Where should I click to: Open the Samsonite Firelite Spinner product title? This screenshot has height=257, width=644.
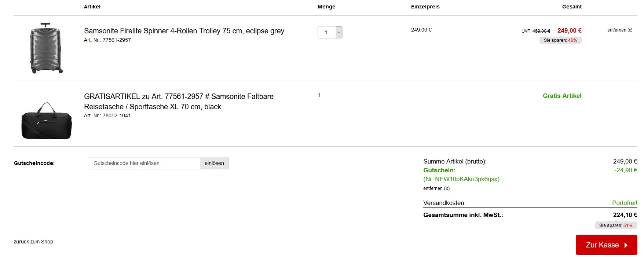[x=184, y=31]
